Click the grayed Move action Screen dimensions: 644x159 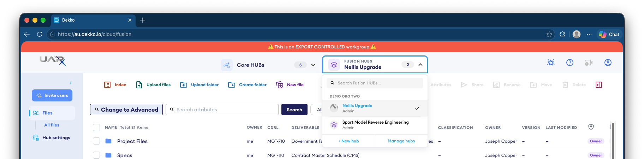click(541, 85)
